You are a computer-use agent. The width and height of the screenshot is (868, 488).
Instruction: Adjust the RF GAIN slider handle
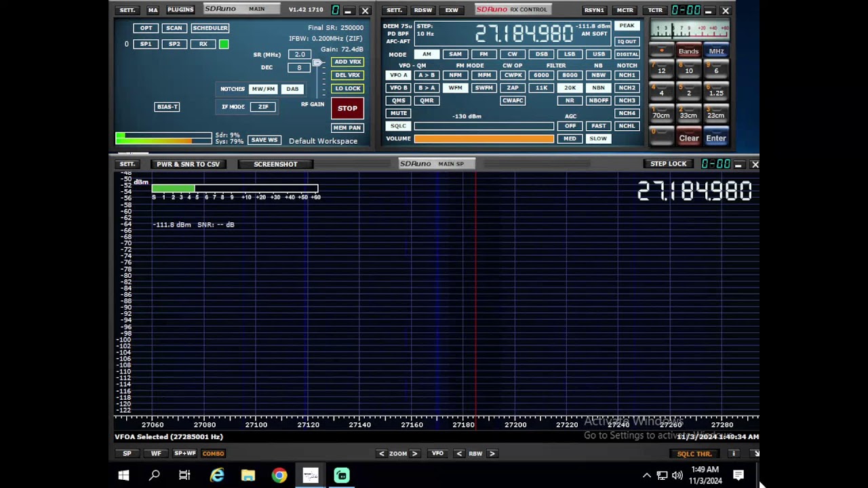coord(317,63)
